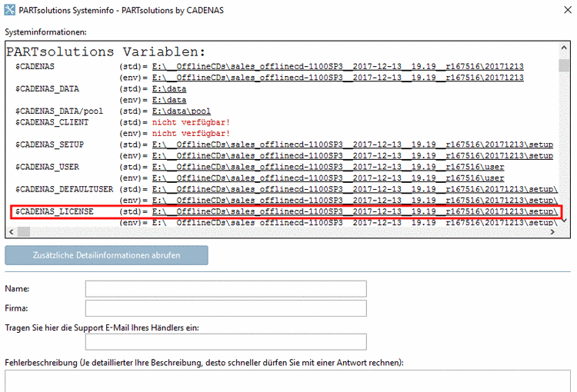Viewport: 577px width, 392px height.
Task: Click the $CADENAS_SETUP variable name
Action: (x=49, y=145)
